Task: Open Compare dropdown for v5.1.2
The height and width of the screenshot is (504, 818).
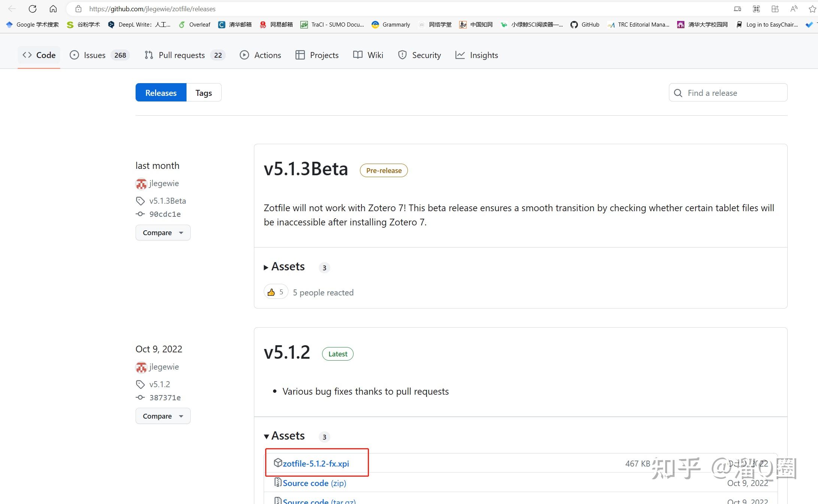Action: click(x=163, y=416)
